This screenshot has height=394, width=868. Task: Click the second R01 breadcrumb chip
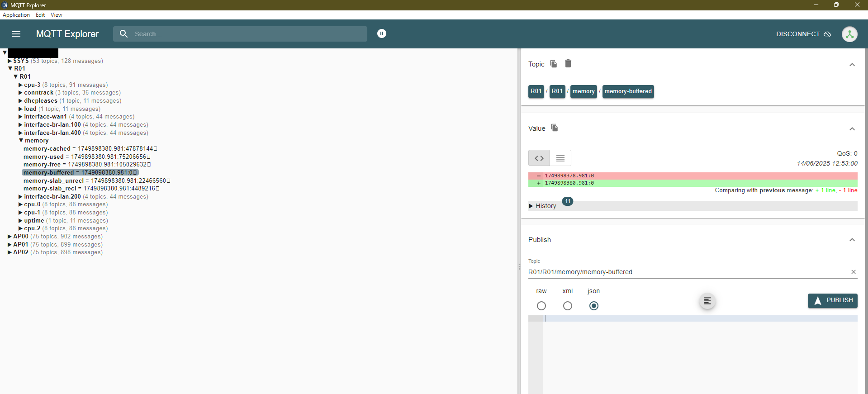[x=557, y=91]
